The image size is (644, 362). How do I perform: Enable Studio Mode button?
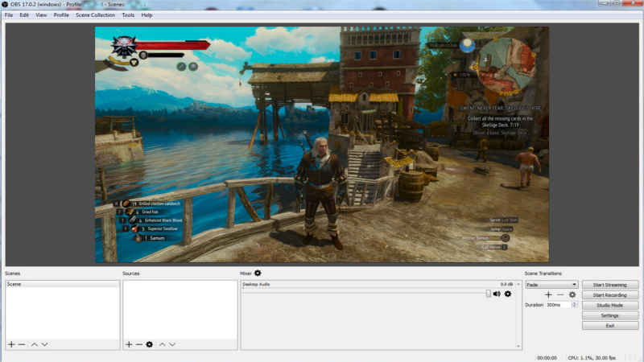(x=610, y=306)
